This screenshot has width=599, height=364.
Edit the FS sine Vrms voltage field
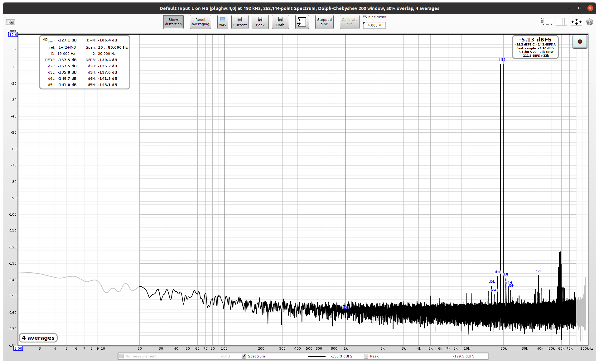click(x=374, y=25)
